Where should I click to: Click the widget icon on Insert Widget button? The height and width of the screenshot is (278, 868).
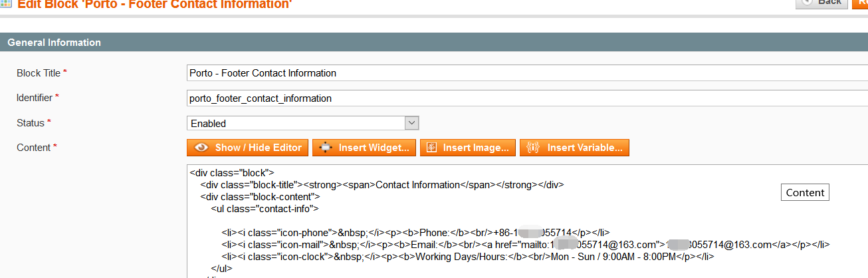pyautogui.click(x=326, y=148)
